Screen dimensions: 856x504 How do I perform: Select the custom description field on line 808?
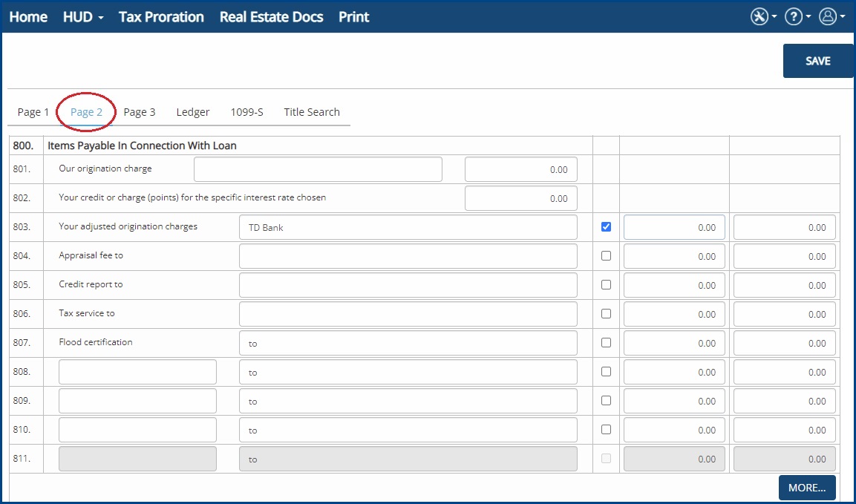[137, 372]
